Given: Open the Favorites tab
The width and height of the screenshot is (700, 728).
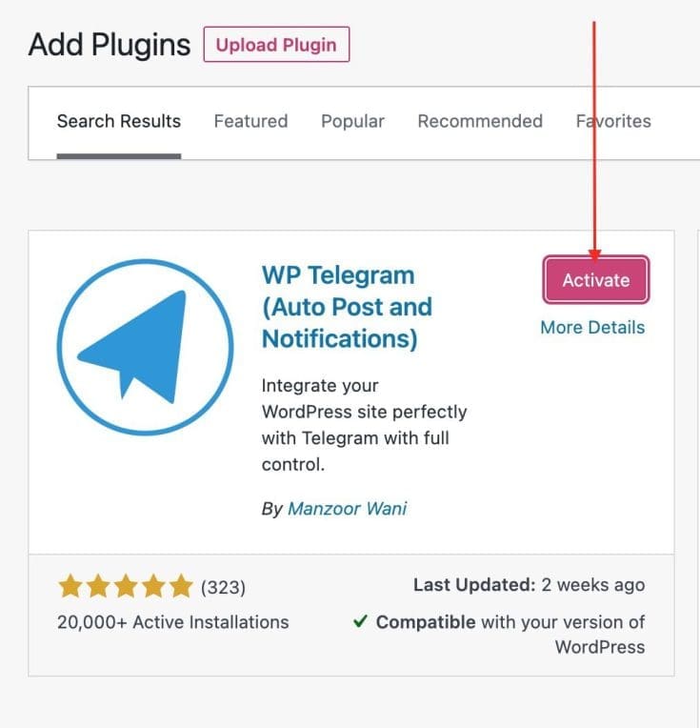Looking at the screenshot, I should tap(613, 121).
